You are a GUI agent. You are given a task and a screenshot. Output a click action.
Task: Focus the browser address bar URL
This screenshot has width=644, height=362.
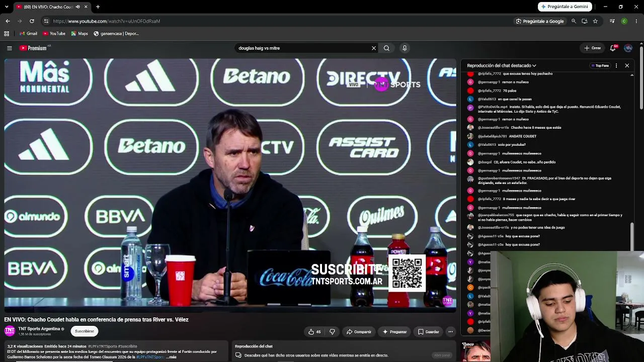click(x=107, y=21)
